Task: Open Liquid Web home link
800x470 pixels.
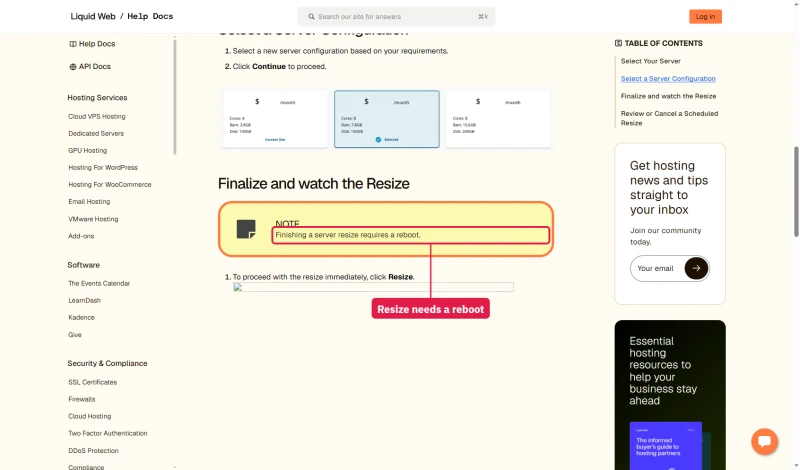Action: click(x=93, y=16)
